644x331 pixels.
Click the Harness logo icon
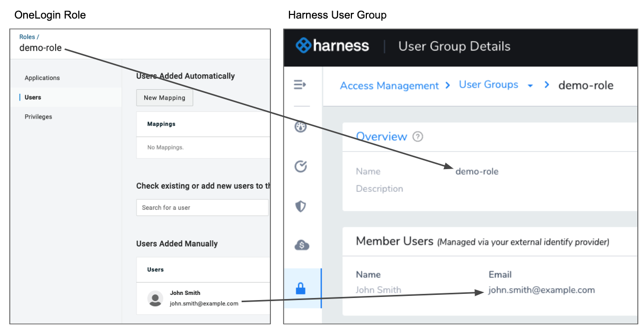(303, 45)
